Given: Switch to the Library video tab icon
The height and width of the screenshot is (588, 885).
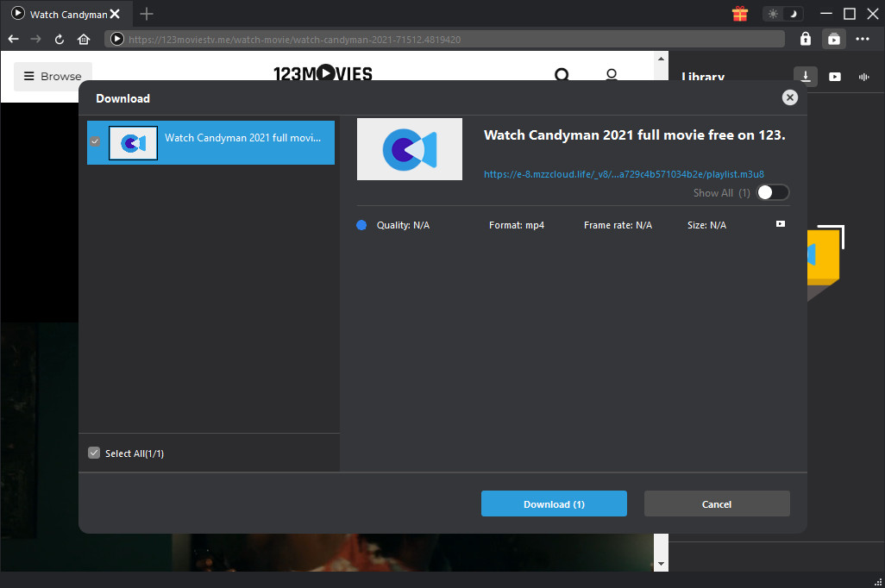Looking at the screenshot, I should point(835,77).
